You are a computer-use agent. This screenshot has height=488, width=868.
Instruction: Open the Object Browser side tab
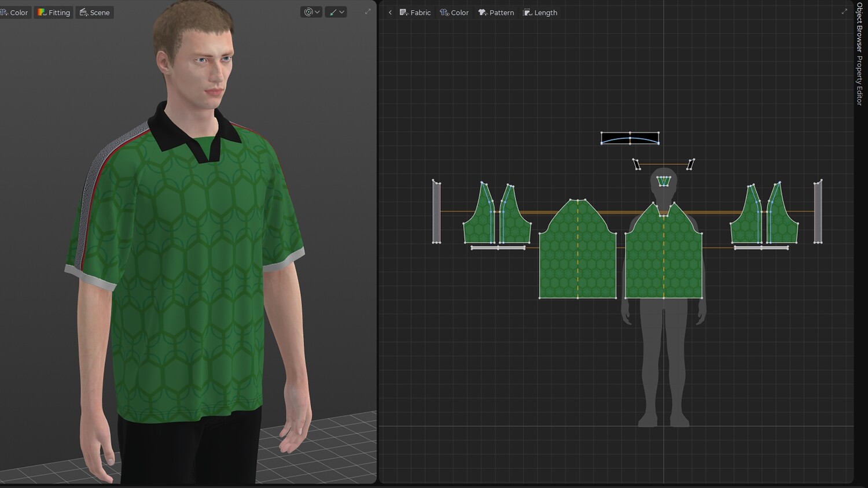[x=860, y=27]
